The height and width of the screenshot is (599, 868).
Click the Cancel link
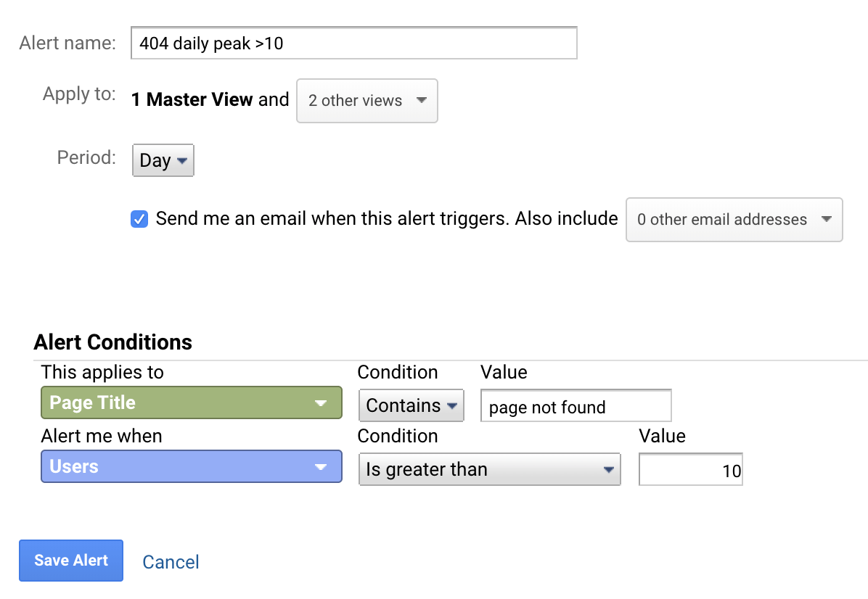click(x=171, y=562)
